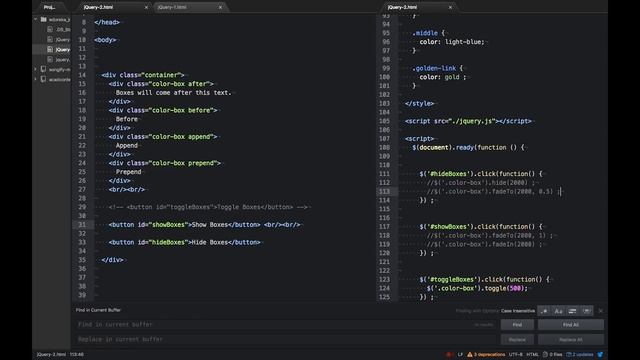Click line number 113 in right gutter
The width and height of the screenshot is (640, 360).
[384, 191]
